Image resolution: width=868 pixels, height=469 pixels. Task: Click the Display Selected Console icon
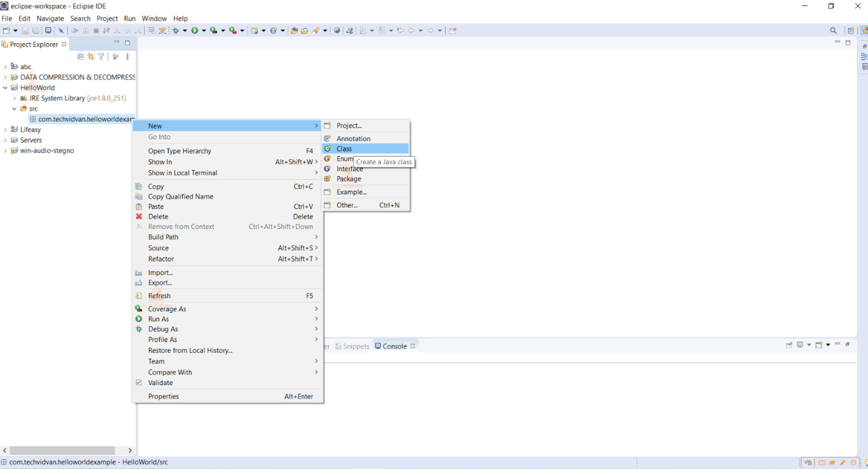[x=799, y=344]
